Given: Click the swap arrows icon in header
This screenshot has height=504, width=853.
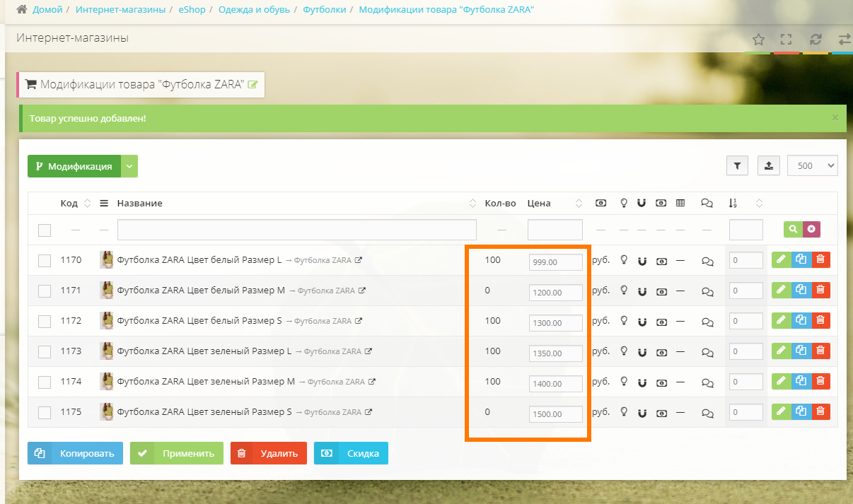Looking at the screenshot, I should pos(844,39).
